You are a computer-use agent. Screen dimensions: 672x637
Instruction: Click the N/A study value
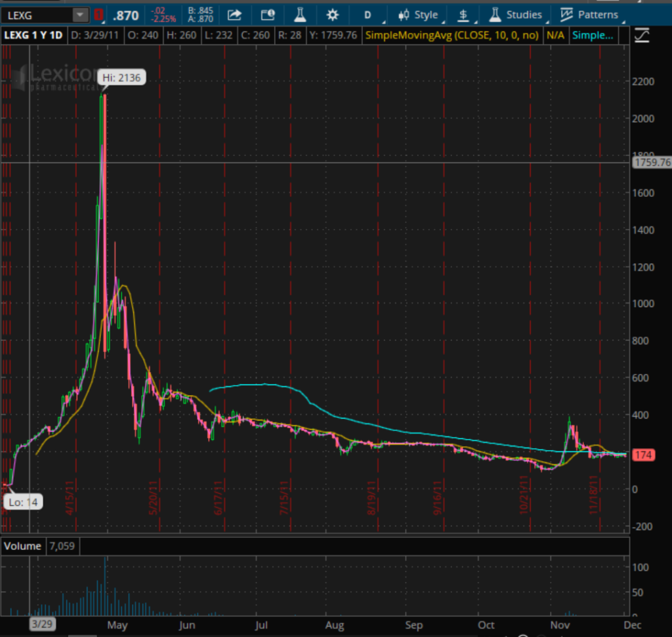click(555, 35)
